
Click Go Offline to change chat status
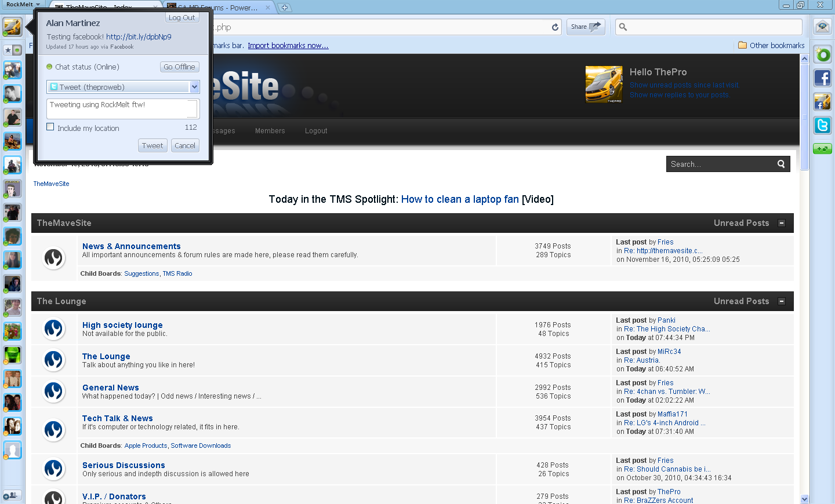pyautogui.click(x=179, y=67)
